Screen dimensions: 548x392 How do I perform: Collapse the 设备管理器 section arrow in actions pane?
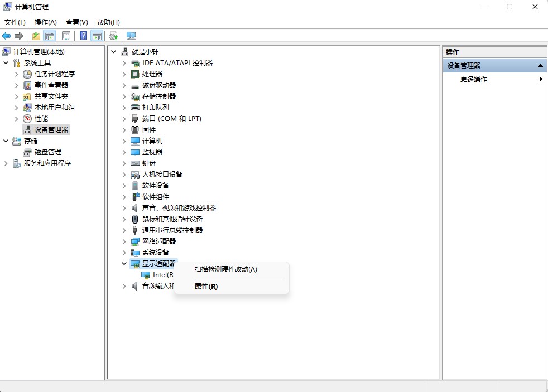coord(540,66)
